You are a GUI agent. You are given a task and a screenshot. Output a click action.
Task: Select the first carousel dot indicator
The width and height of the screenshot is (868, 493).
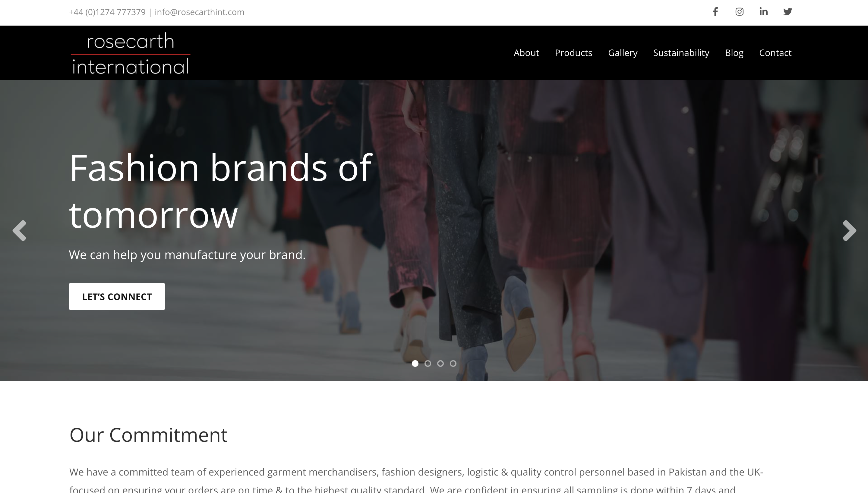coord(415,363)
